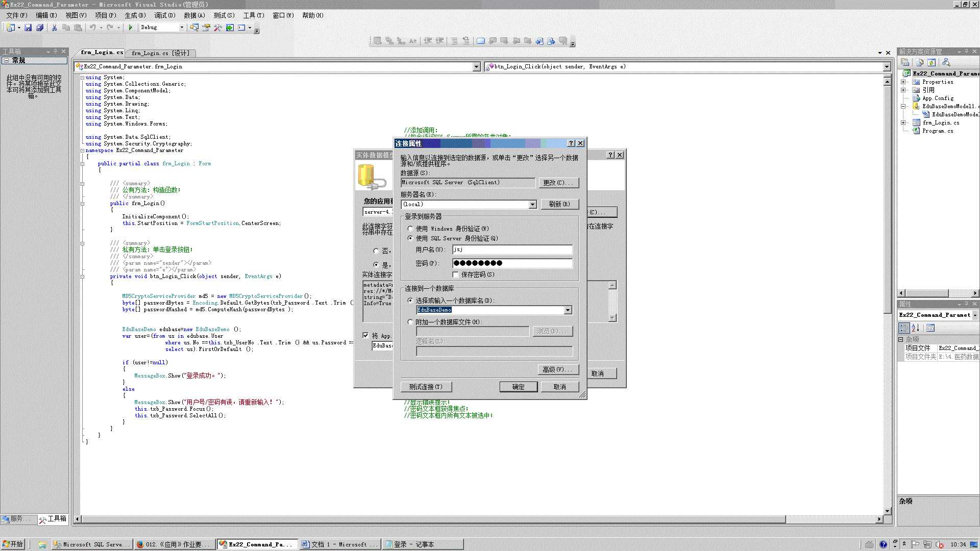Click Solution Explorer horizontal scrollbar

[x=938, y=293]
